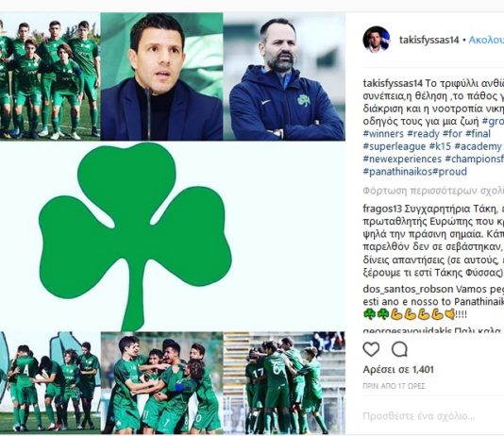504x436 pixels.
Task: Like the post with the heart icon
Action: (371, 349)
